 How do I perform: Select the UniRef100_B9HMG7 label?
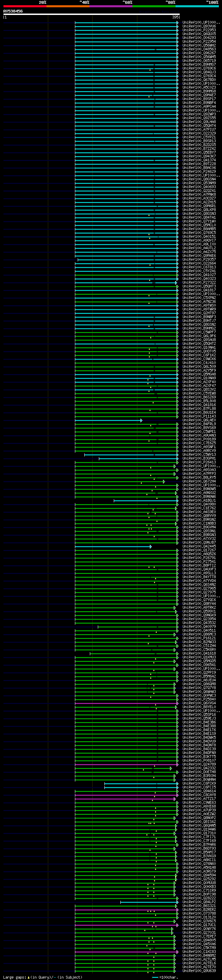coord(199,65)
